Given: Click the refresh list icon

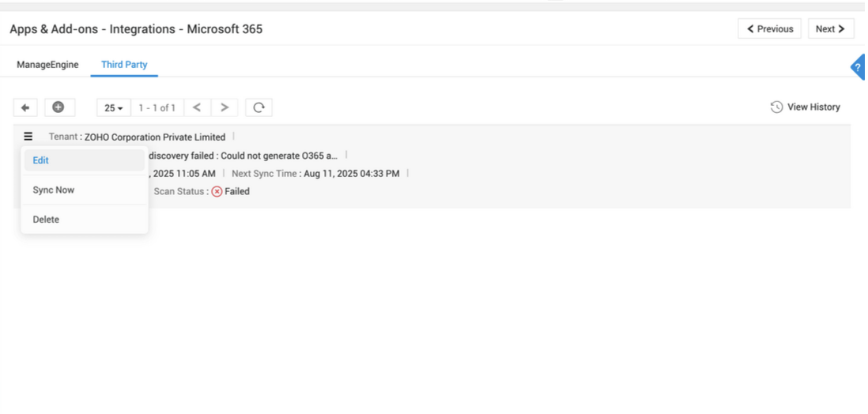Looking at the screenshot, I should pyautogui.click(x=259, y=107).
